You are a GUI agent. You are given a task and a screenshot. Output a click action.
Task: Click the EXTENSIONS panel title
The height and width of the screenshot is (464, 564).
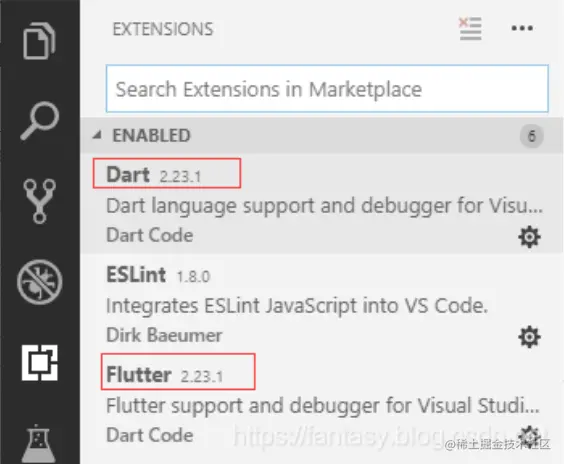(x=163, y=29)
